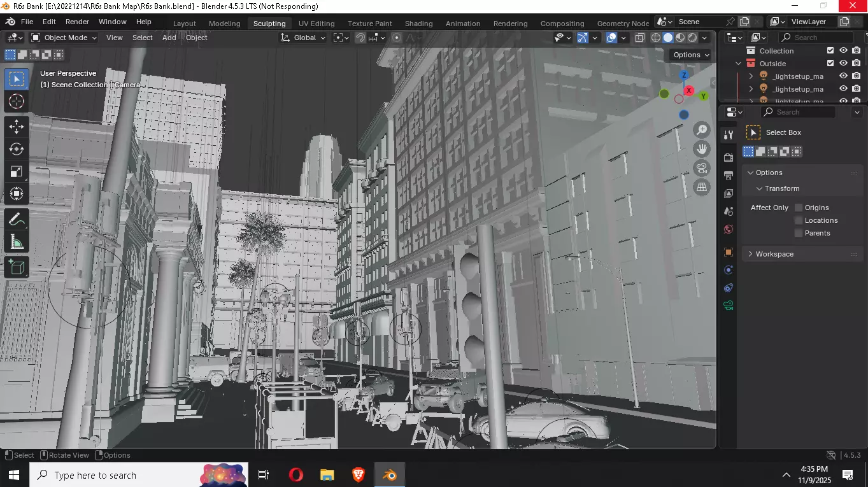
Task: Open the viewport View menu
Action: 115,38
